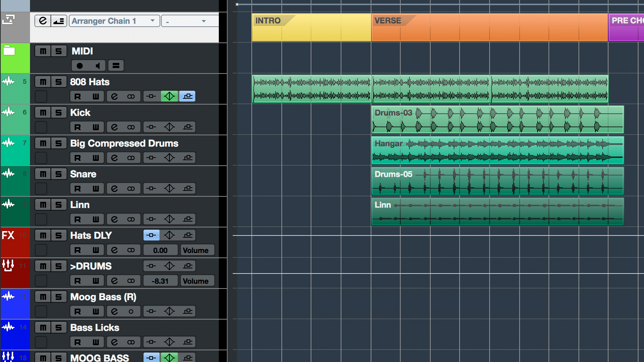Enable Read automation on Linn track
Image resolution: width=644 pixels, height=362 pixels.
tap(78, 219)
